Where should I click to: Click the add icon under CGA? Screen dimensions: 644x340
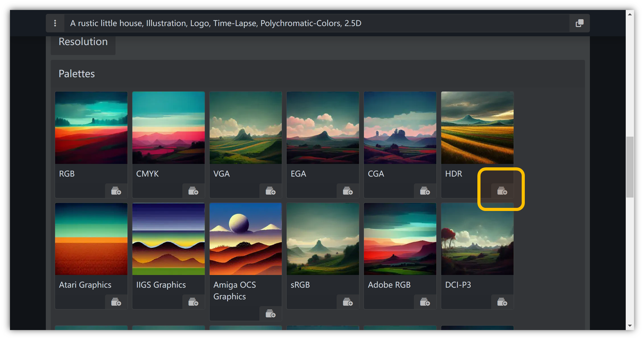pos(425,191)
